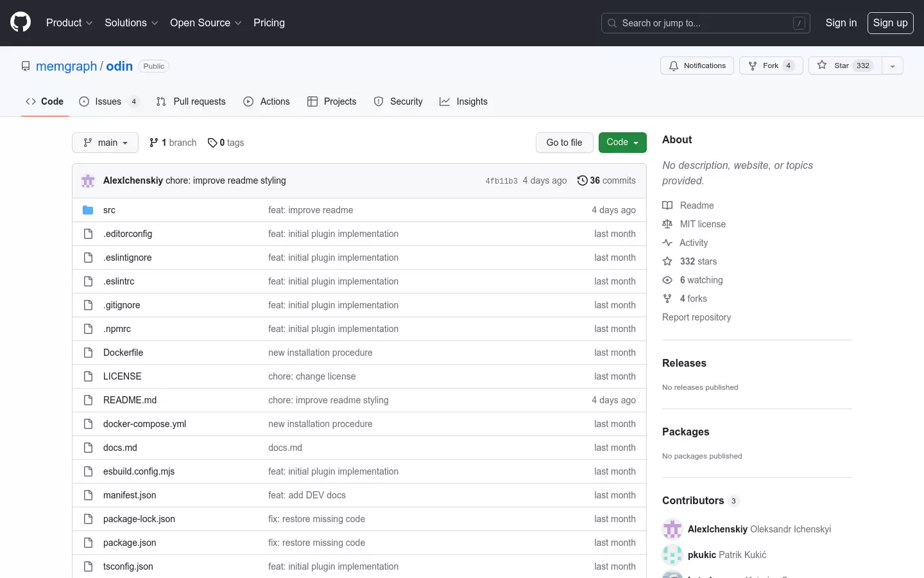Click the file icon beside package.json
924x578 pixels.
tap(88, 543)
